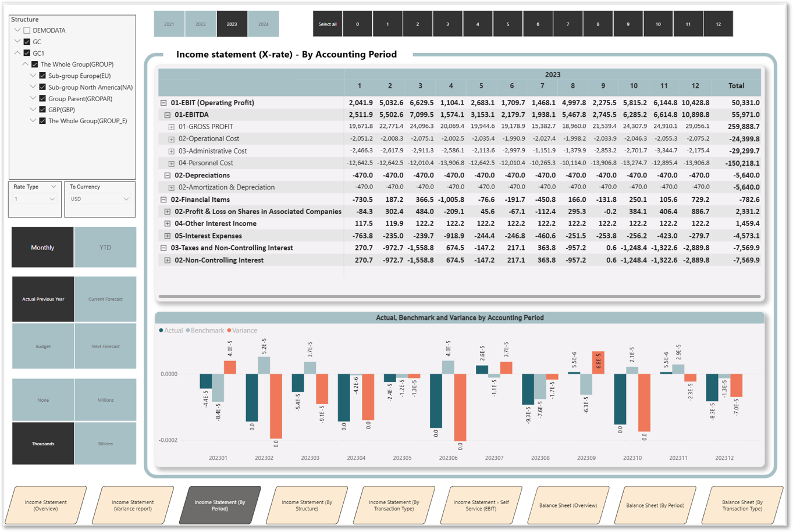
Task: Collapse 03-Taxes and Non-Controlling Interest row
Action: click(163, 248)
